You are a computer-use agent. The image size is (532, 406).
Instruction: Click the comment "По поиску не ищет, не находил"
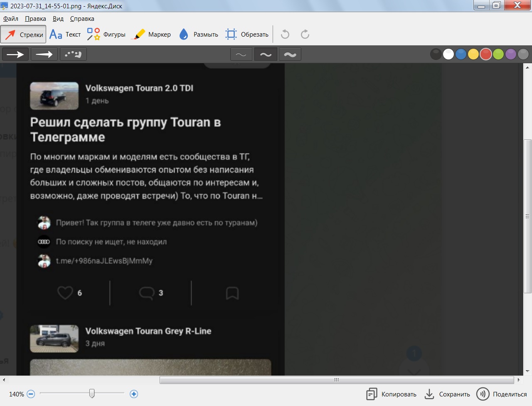point(111,242)
